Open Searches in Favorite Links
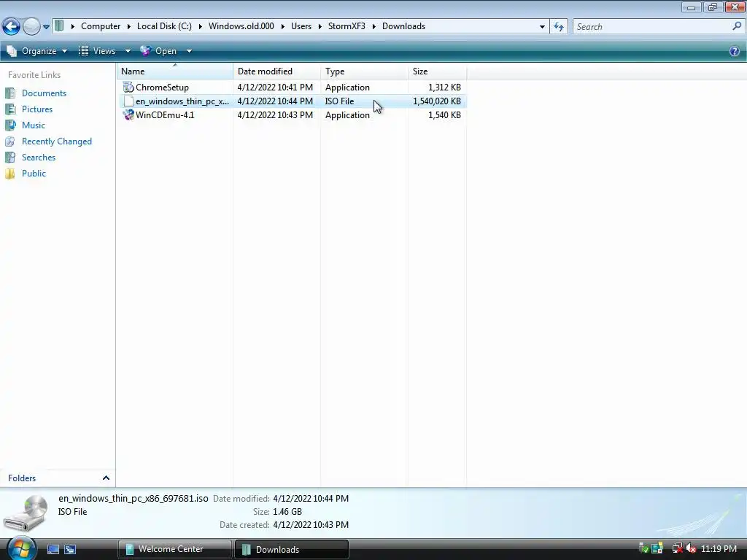This screenshot has width=747, height=560. pyautogui.click(x=39, y=157)
